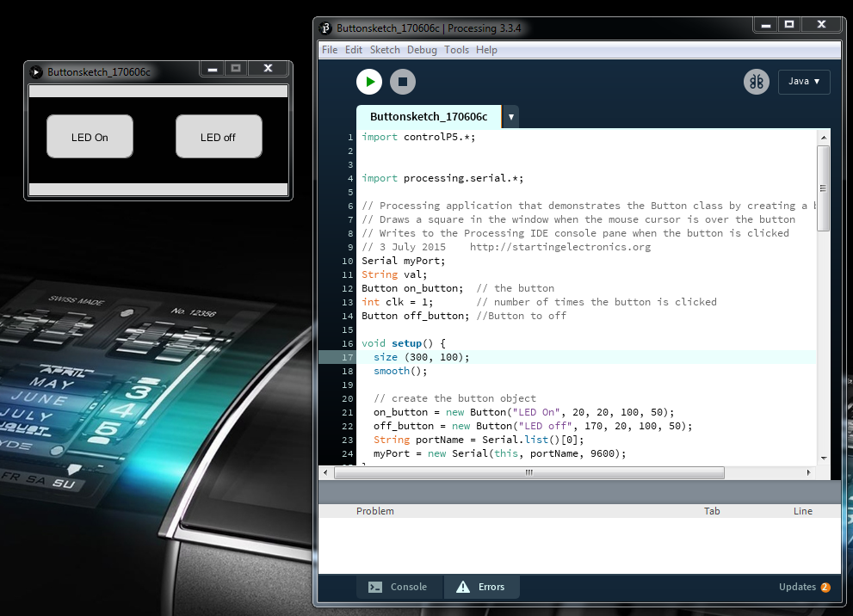Click the orange updates count badge

[x=825, y=588]
